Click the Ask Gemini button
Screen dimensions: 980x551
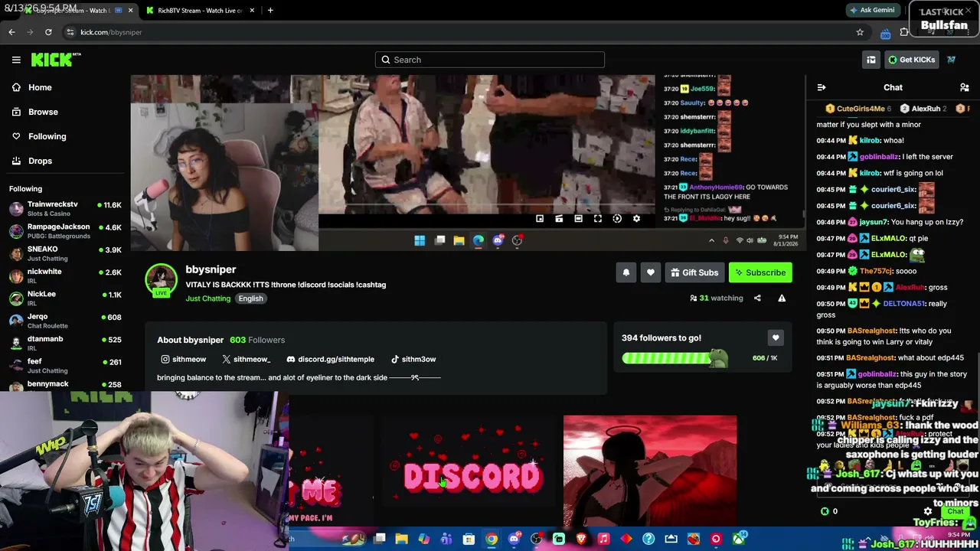pyautogui.click(x=872, y=10)
